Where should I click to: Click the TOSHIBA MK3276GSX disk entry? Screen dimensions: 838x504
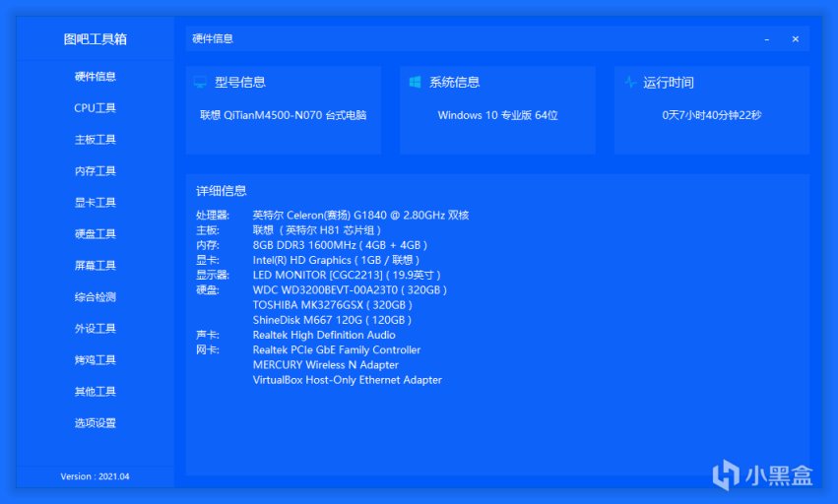tap(333, 305)
